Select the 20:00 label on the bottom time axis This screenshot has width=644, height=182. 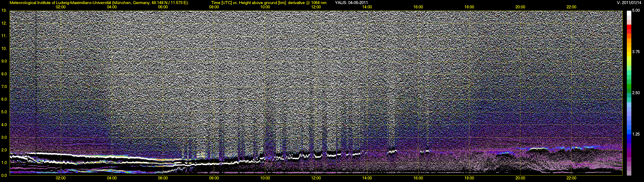pyautogui.click(x=520, y=178)
